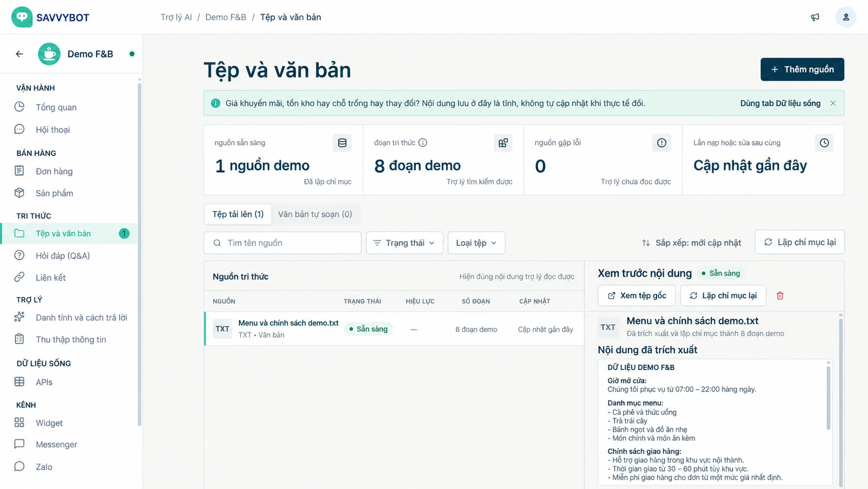868x489 pixels.
Task: Delete the source with the red trash icon
Action: tap(780, 296)
